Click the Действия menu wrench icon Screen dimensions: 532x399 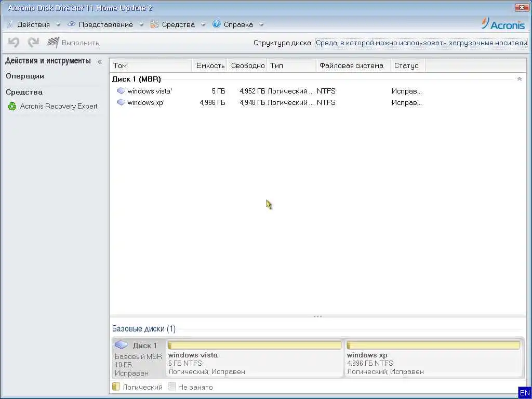click(10, 24)
